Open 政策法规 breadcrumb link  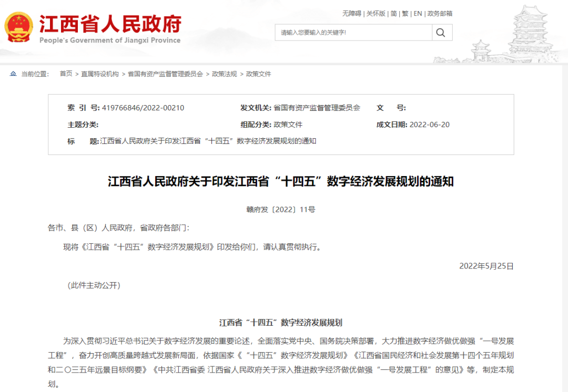pos(224,74)
